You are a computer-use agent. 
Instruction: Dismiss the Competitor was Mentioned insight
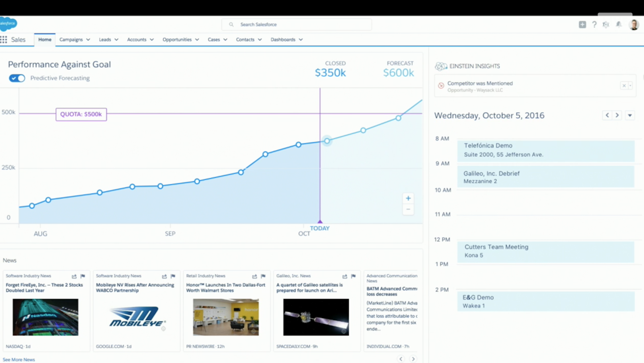pos(624,86)
